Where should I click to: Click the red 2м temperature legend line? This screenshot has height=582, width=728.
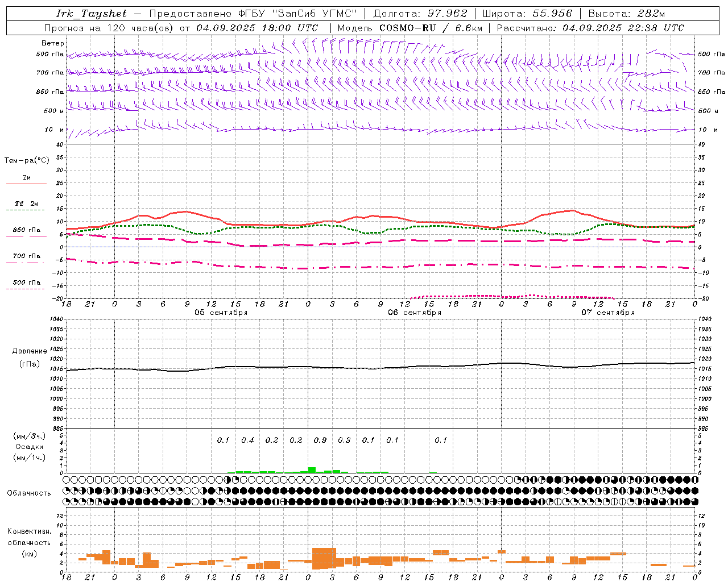click(26, 184)
